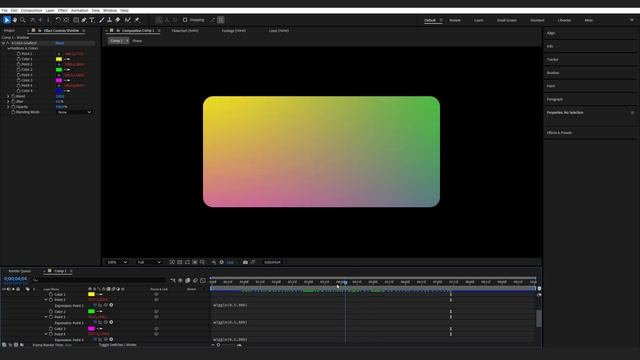Open the File menu
This screenshot has height=360, width=640.
point(4,10)
